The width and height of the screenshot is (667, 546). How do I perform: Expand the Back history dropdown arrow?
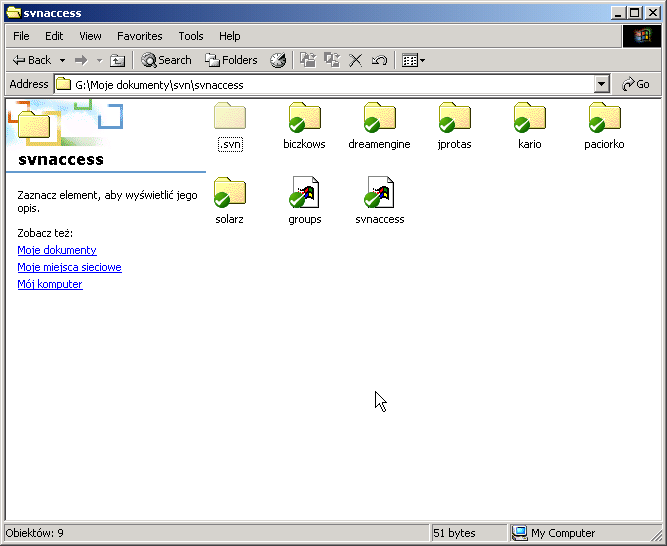pyautogui.click(x=63, y=60)
